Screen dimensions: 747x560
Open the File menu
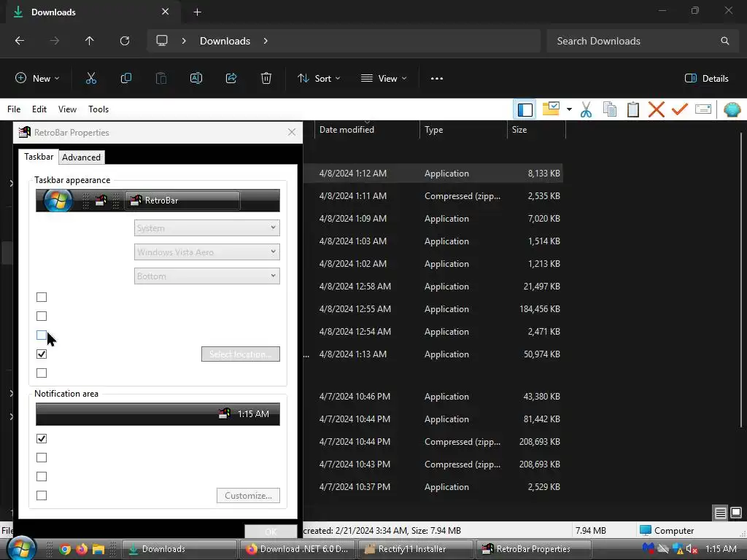tap(14, 109)
